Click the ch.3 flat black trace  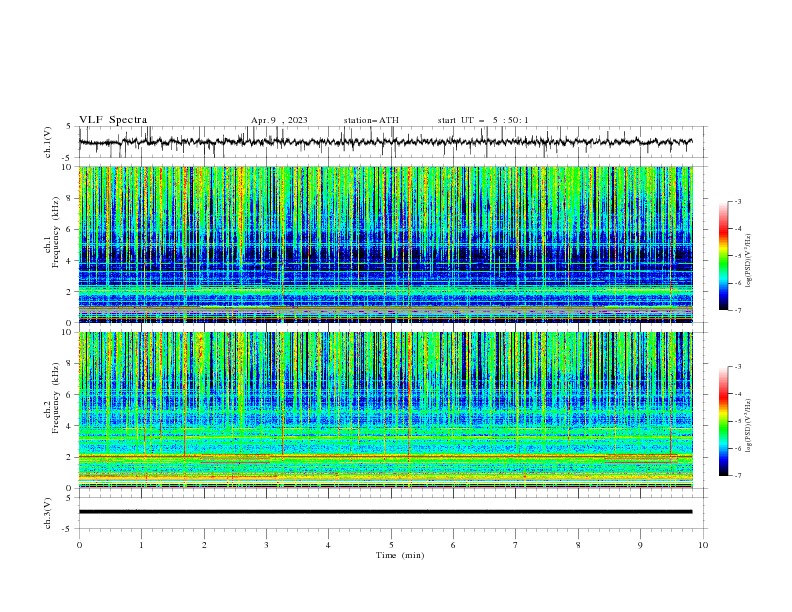pos(385,512)
